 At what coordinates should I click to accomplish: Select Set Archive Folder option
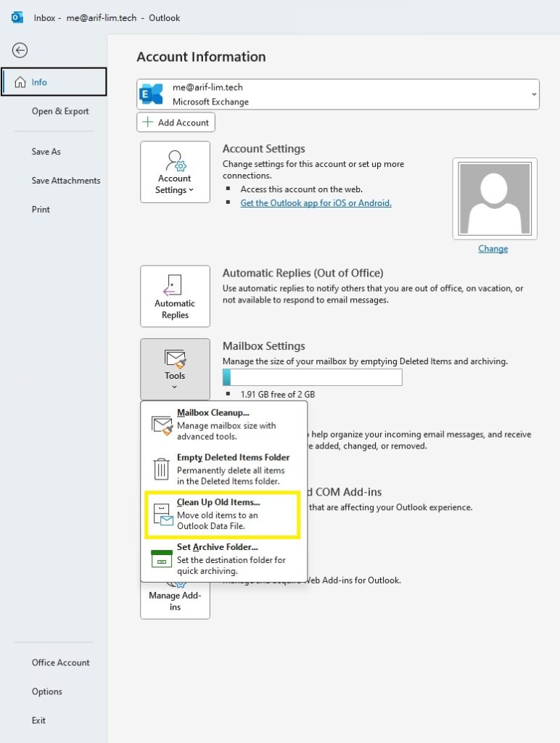[224, 559]
